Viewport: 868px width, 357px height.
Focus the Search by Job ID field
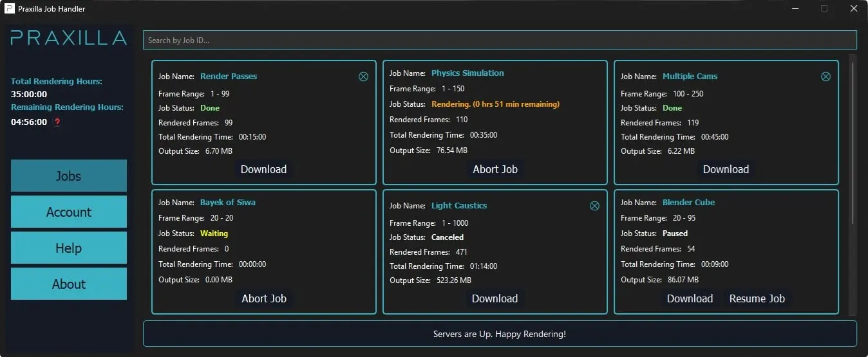500,41
